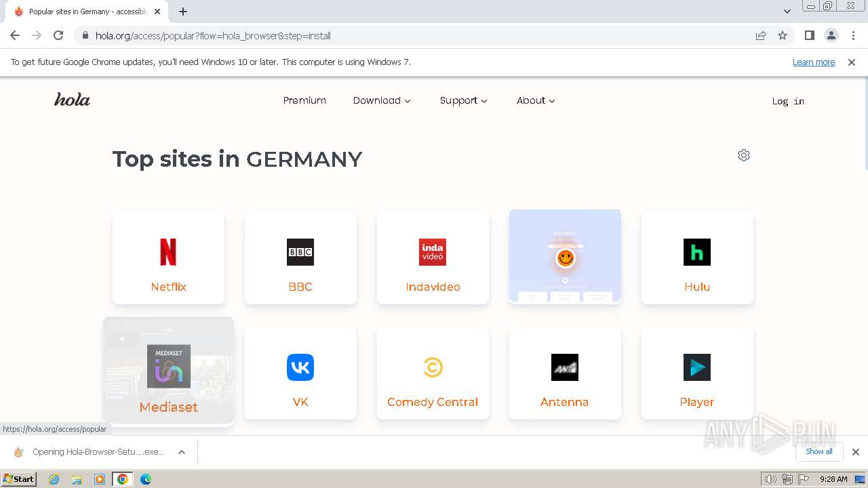
Task: Expand the Download menu
Action: 382,100
